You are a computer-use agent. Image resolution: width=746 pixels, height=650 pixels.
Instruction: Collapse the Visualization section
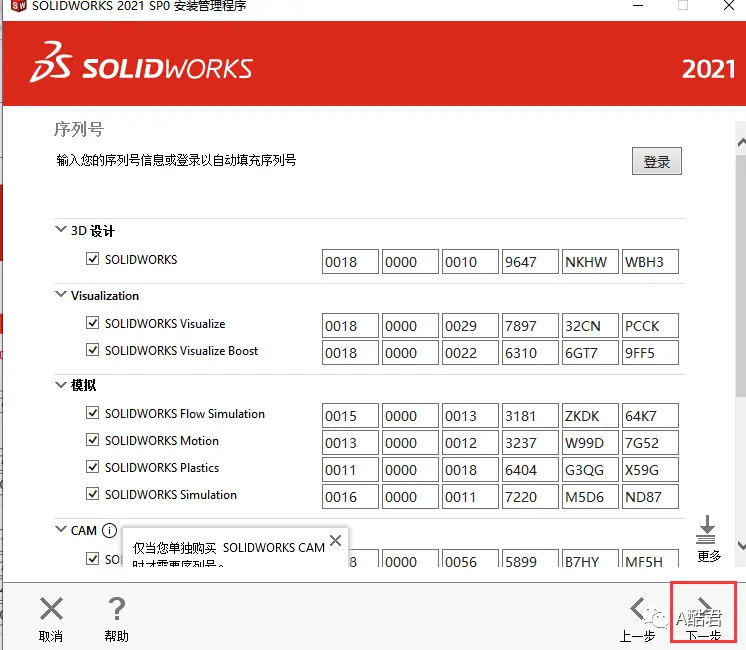coord(60,295)
